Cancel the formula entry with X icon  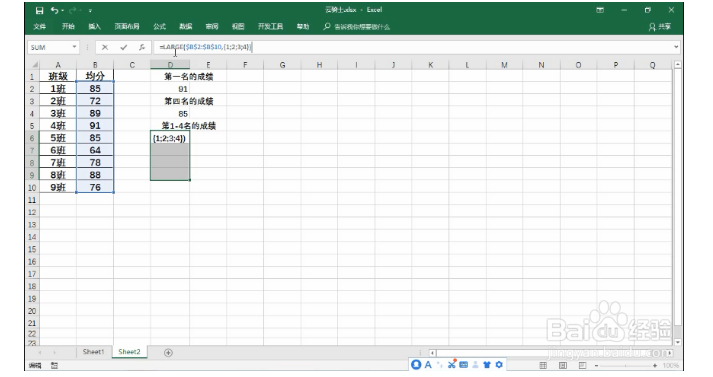[x=105, y=47]
